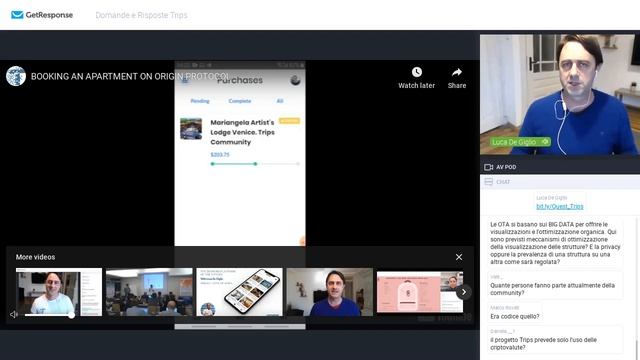The image size is (640, 360).
Task: Click the $203.75 price text
Action: pos(220,155)
